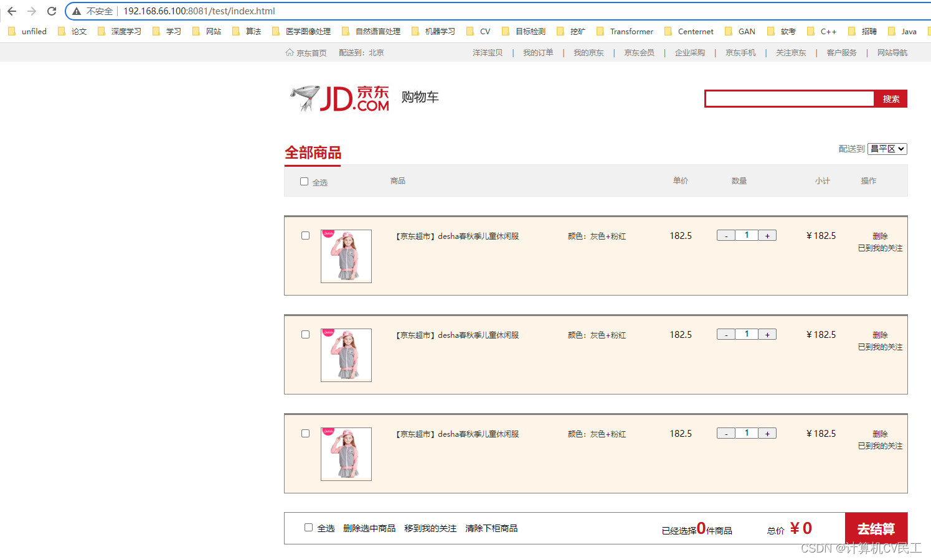This screenshot has height=560, width=931.
Task: Go back using the browser back arrow
Action: pos(12,11)
